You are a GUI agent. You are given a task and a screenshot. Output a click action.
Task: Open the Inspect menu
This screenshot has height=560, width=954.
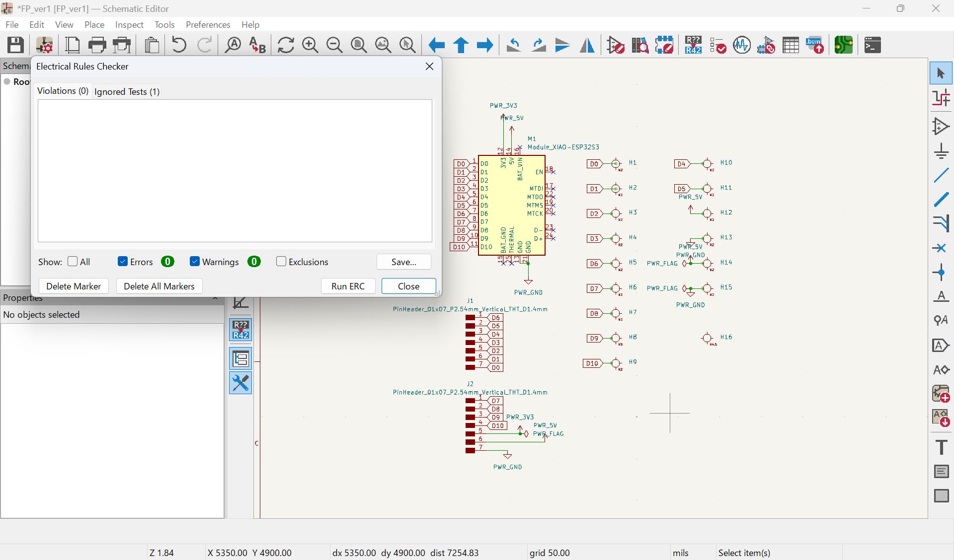point(129,25)
